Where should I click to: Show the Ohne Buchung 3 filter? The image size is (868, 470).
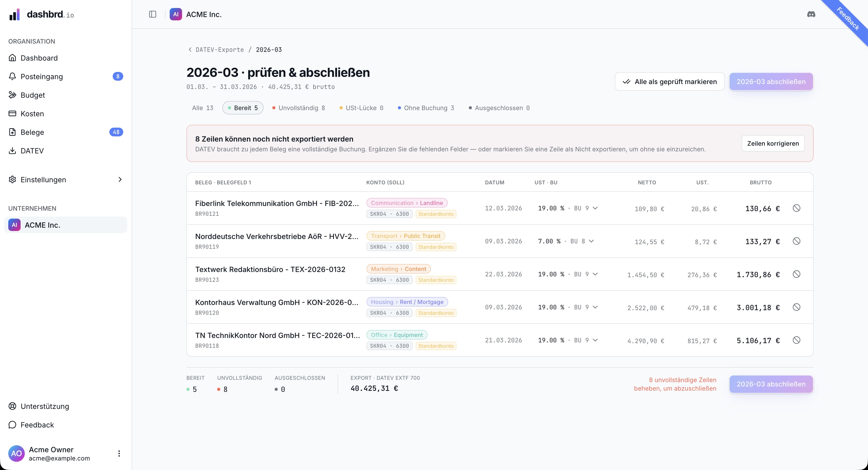[426, 108]
